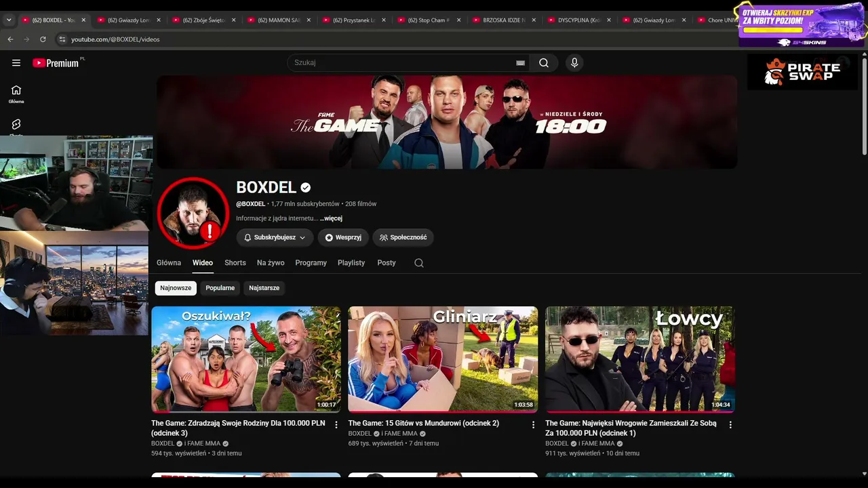The width and height of the screenshot is (868, 488).
Task: Close the BOXDEL browser tab
Action: click(x=85, y=20)
